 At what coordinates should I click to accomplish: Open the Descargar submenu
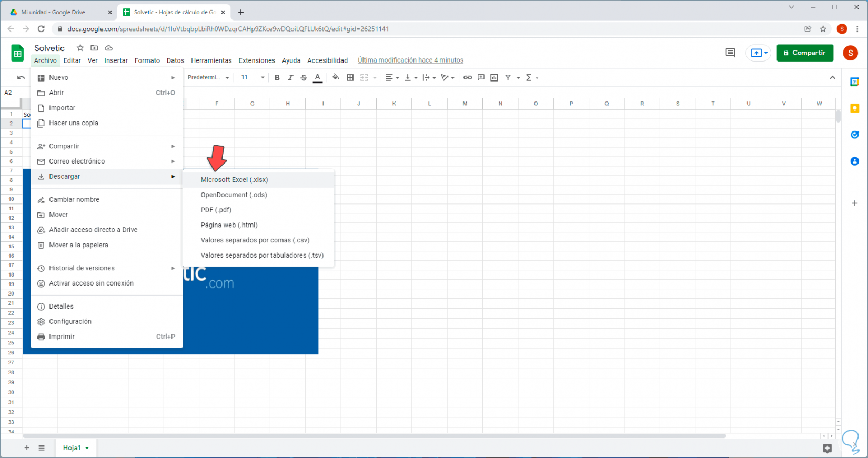click(x=107, y=177)
